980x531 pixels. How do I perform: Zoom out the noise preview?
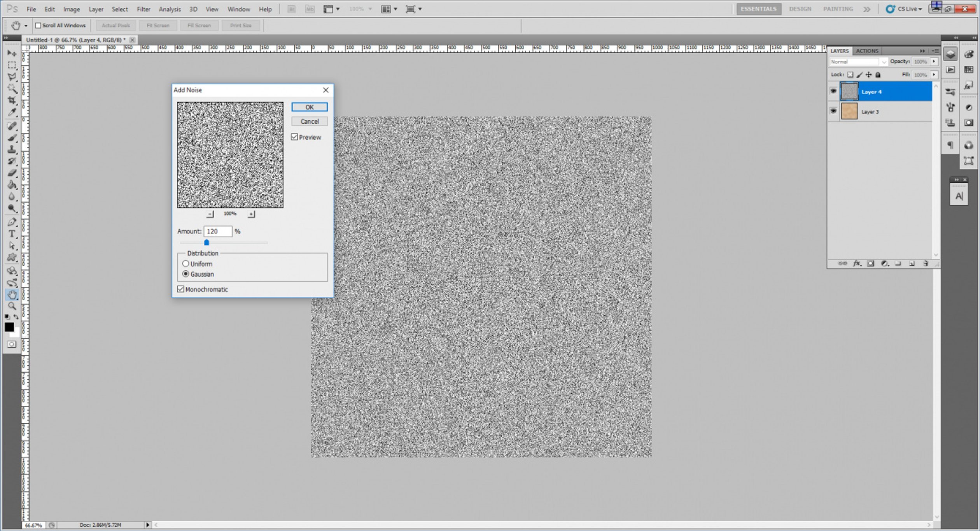(x=210, y=214)
